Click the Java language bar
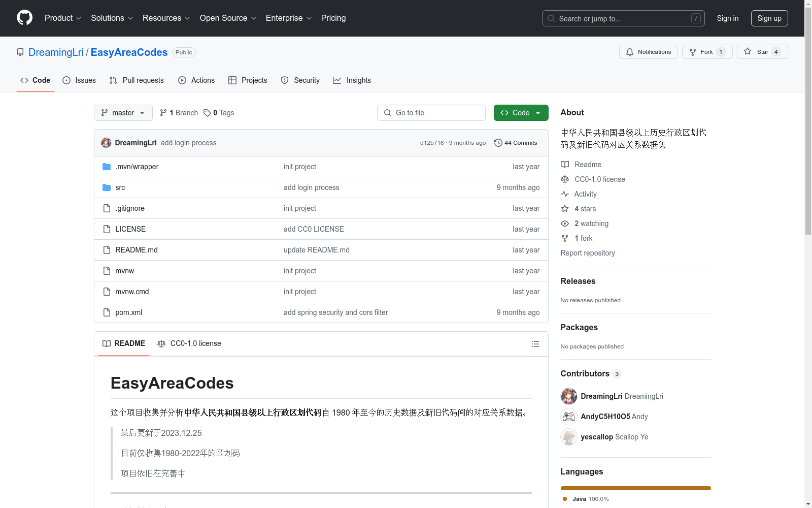The image size is (812, 508). point(636,488)
